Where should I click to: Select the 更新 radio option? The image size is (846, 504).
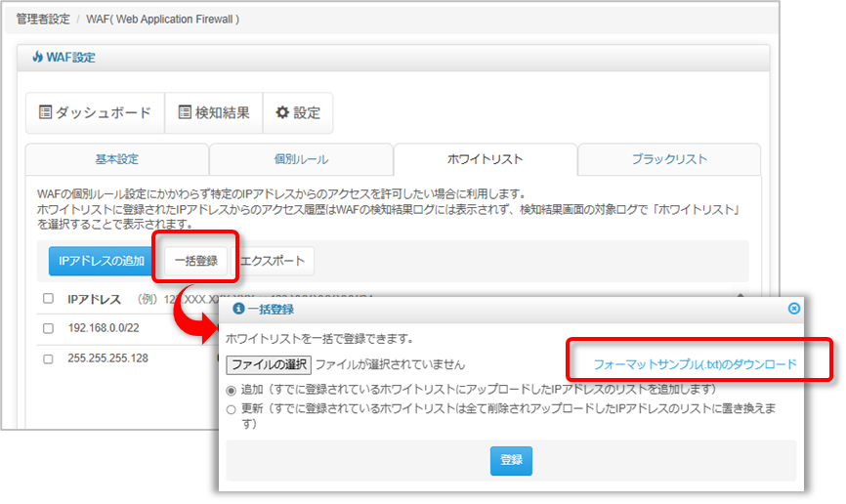click(x=232, y=409)
